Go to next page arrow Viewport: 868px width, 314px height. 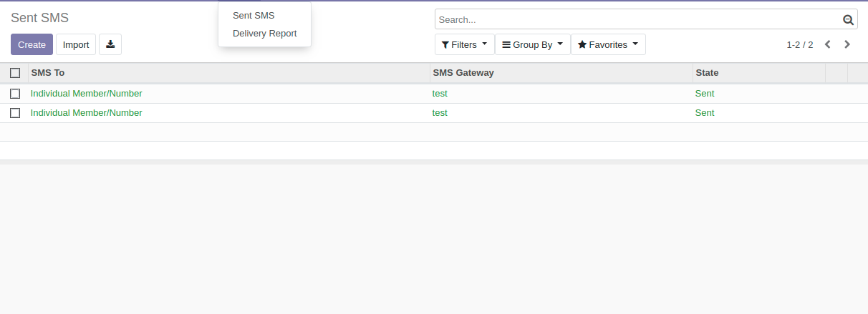tap(847, 44)
